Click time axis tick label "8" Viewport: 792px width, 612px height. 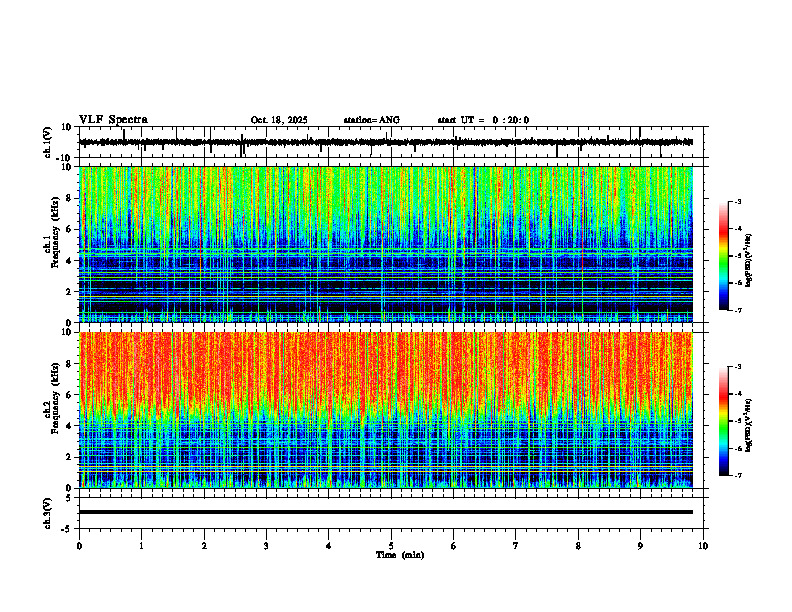pyautogui.click(x=578, y=546)
